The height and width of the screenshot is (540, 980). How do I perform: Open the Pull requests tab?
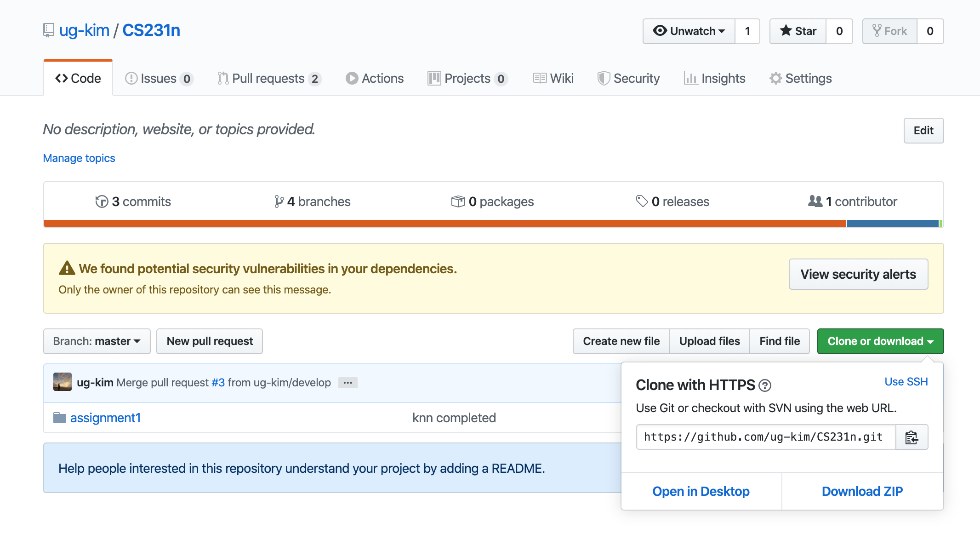pyautogui.click(x=268, y=79)
